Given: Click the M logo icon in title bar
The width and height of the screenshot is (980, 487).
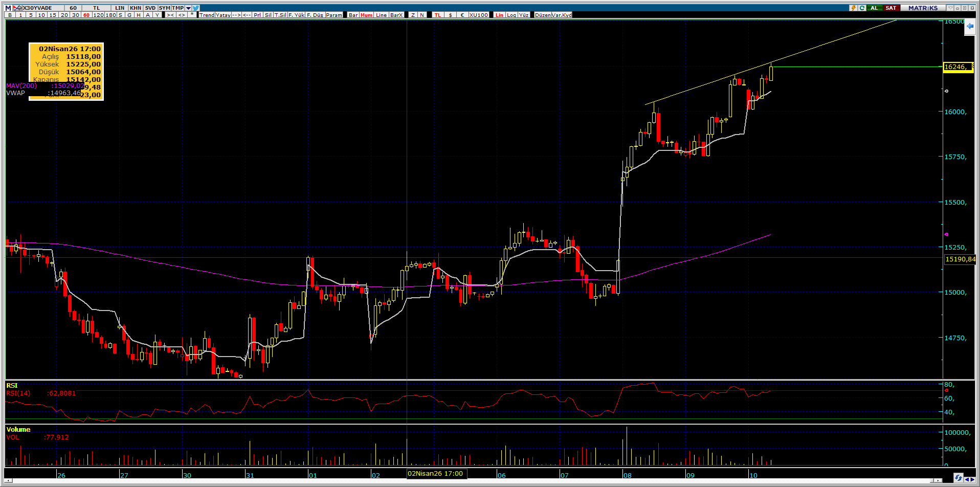Looking at the screenshot, I should click(x=8, y=8).
